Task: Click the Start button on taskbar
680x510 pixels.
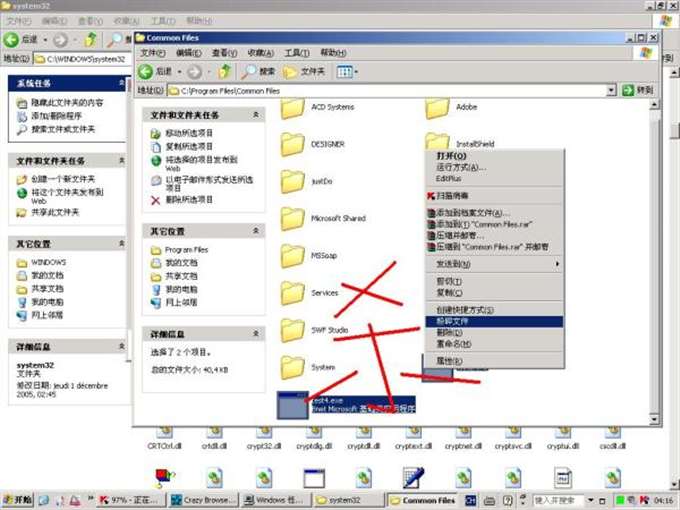Action: tap(17, 500)
